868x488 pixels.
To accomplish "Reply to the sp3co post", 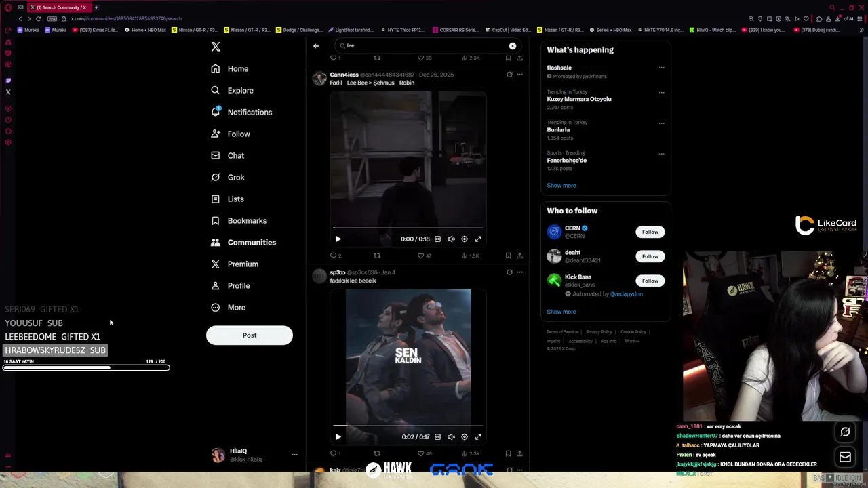I will 335,453.
